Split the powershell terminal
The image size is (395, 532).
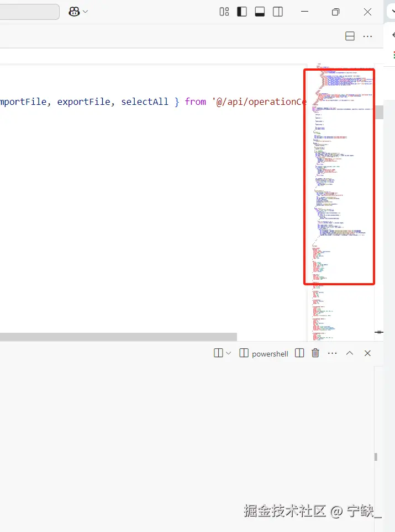tap(299, 353)
